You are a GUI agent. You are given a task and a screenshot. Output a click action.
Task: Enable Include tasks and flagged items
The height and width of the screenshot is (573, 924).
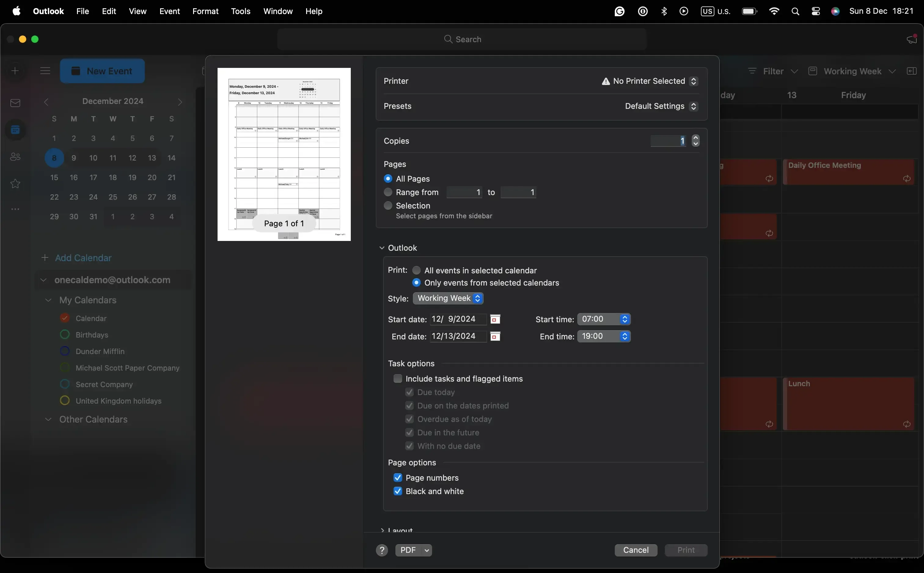[x=397, y=378]
